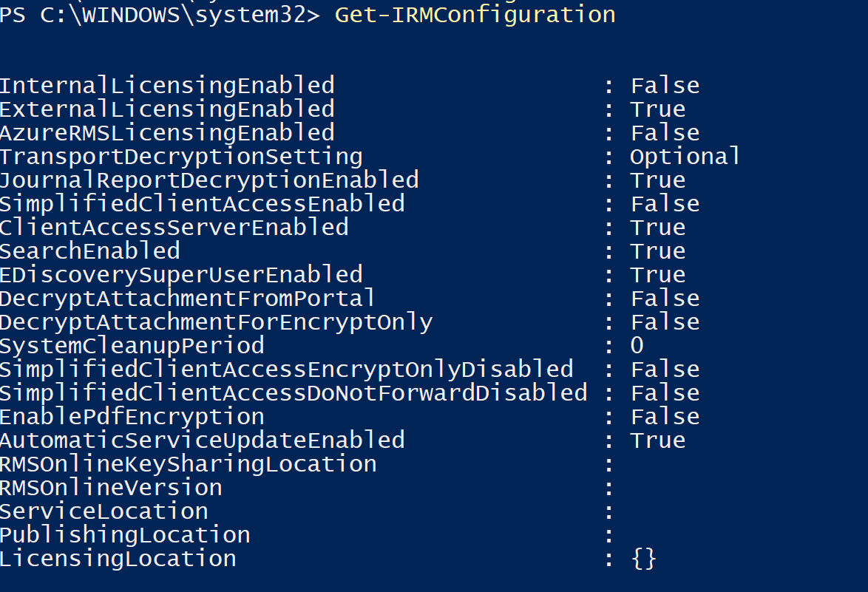Click the DecryptAttachmentFromPortal property name
868x592 pixels.
[x=188, y=299]
